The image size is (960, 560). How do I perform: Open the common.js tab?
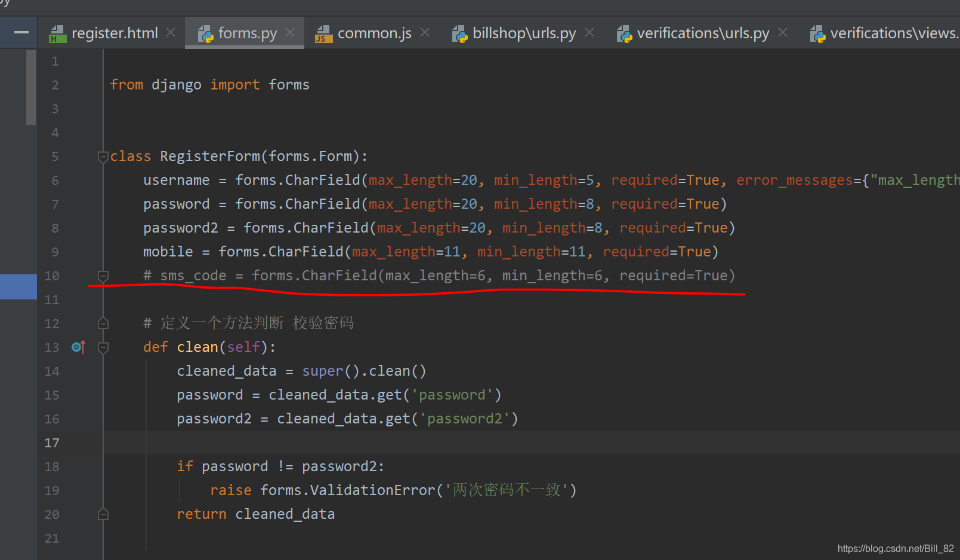click(x=375, y=33)
